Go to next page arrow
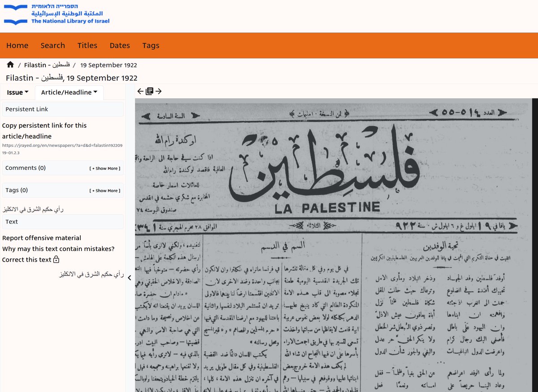 [x=158, y=91]
